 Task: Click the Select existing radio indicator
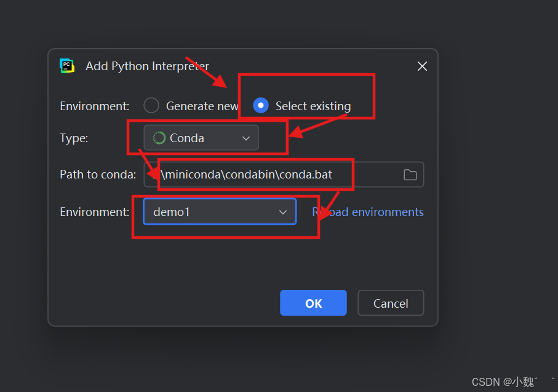click(x=261, y=105)
